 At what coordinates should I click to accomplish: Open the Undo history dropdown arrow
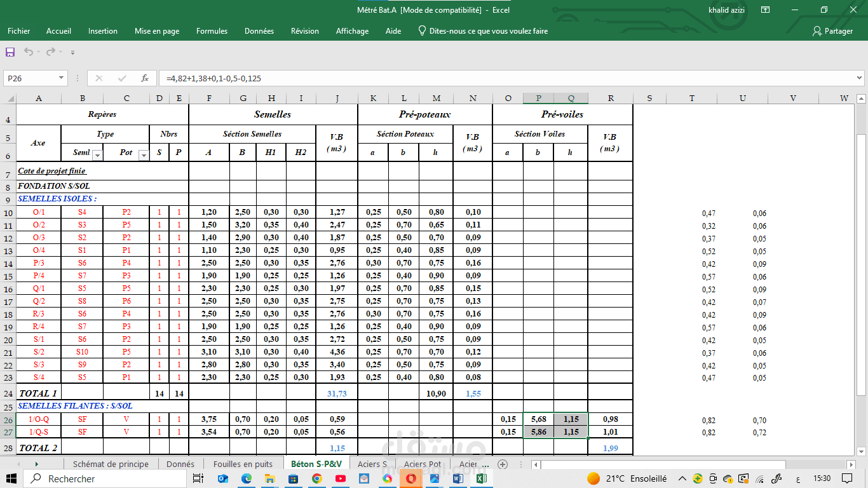pos(38,52)
